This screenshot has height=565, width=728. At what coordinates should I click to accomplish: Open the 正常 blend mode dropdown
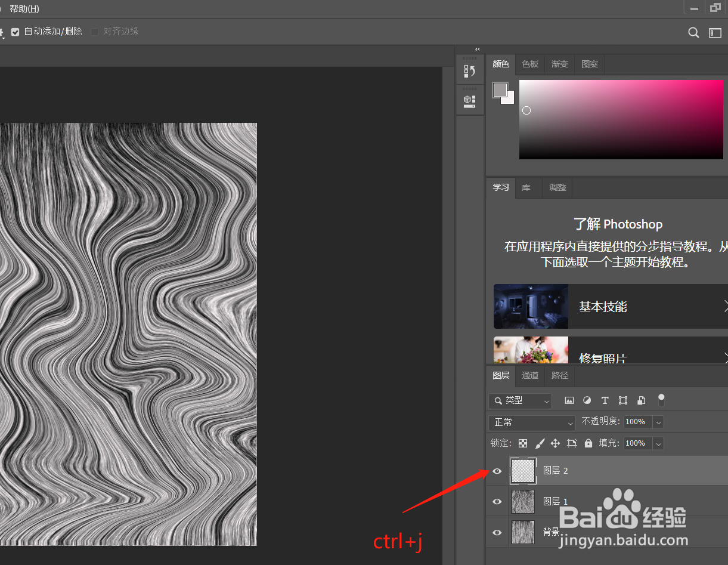point(532,422)
